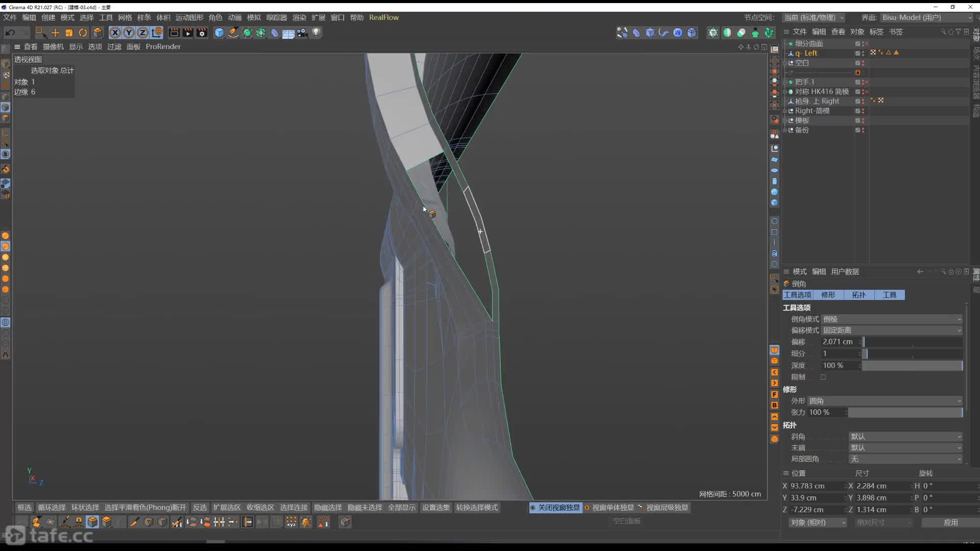
Task: Select the Knife tool icon
Action: [x=134, y=521]
